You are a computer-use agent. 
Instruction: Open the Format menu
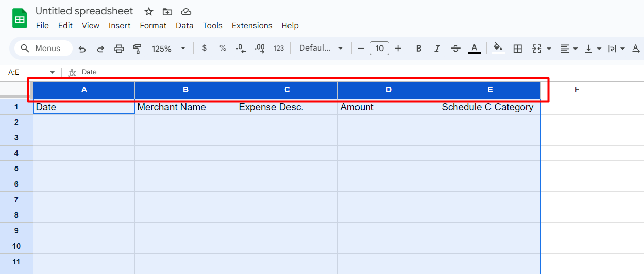153,25
